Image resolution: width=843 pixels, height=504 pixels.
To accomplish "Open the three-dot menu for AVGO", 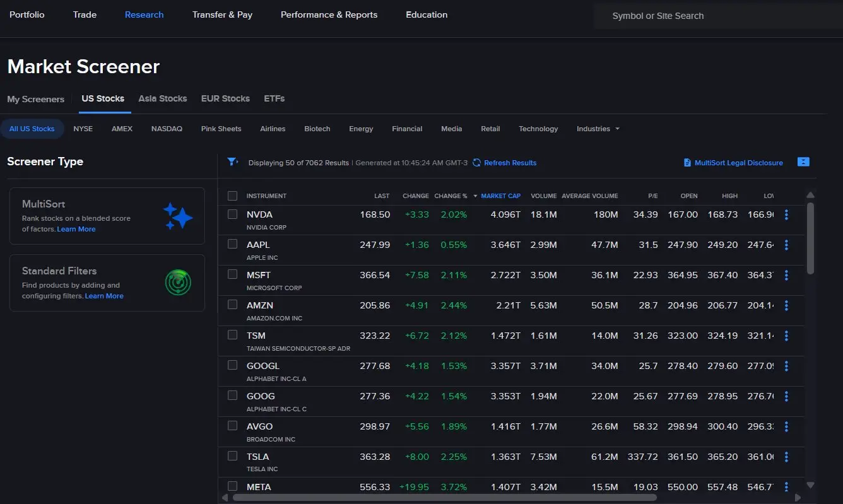I will coord(786,426).
